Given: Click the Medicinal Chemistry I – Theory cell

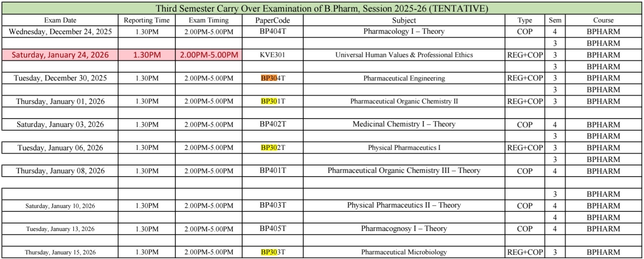Looking at the screenshot, I should 404,124.
